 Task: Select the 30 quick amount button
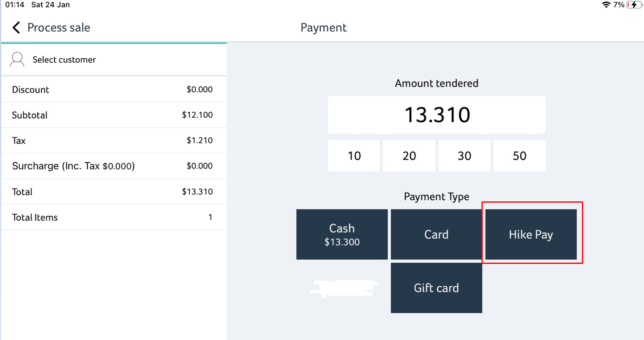click(464, 156)
